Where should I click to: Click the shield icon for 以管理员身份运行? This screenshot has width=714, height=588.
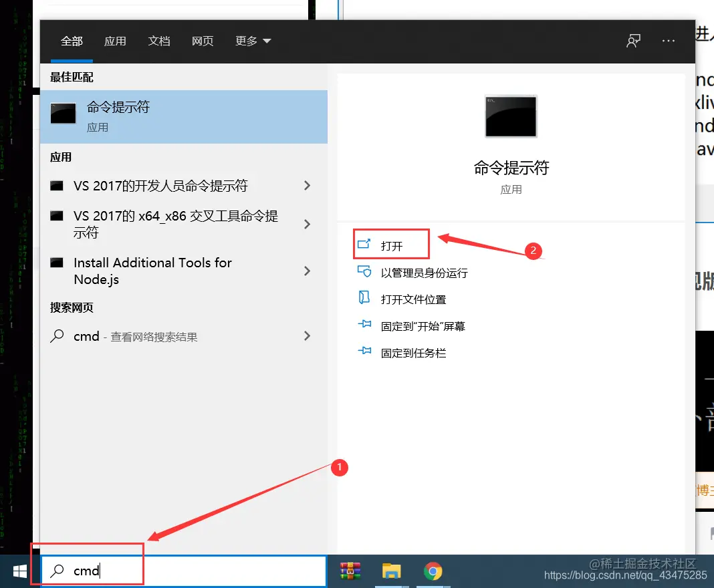point(364,271)
